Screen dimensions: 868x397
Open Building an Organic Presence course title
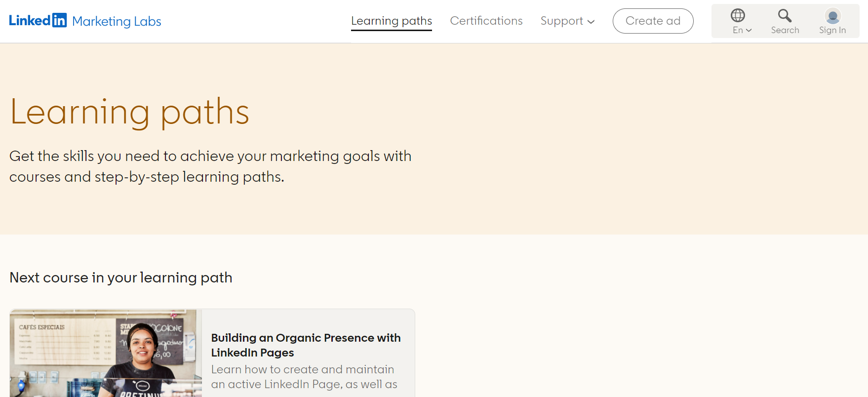[x=306, y=345]
